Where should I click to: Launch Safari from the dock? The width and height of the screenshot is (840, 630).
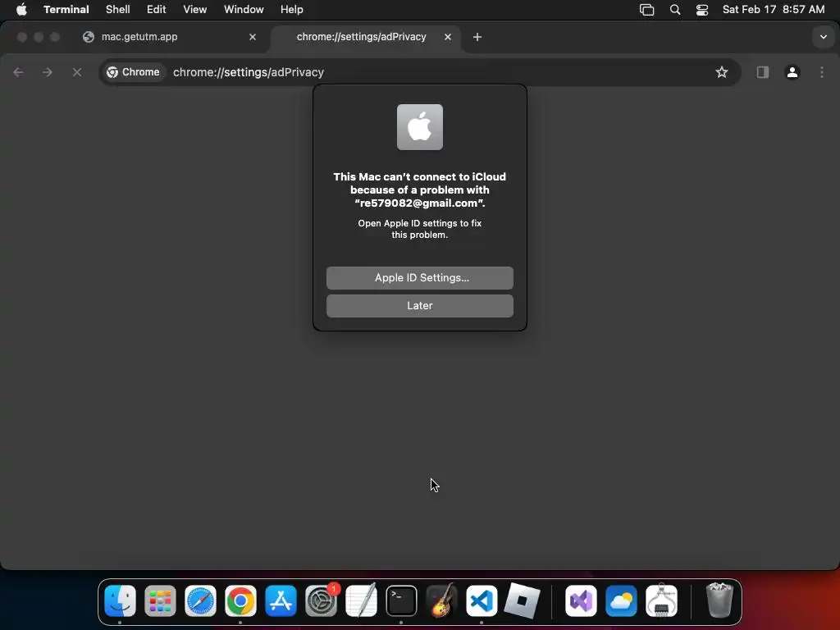tap(200, 600)
